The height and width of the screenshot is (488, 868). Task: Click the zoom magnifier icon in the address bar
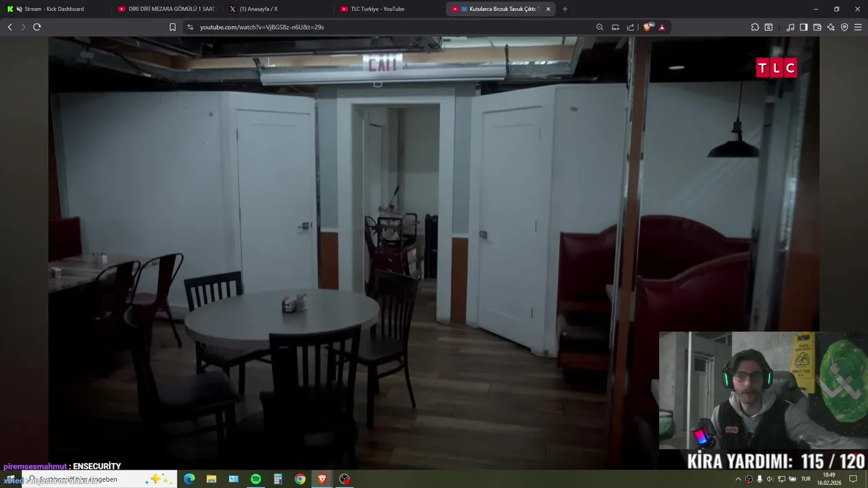599,27
